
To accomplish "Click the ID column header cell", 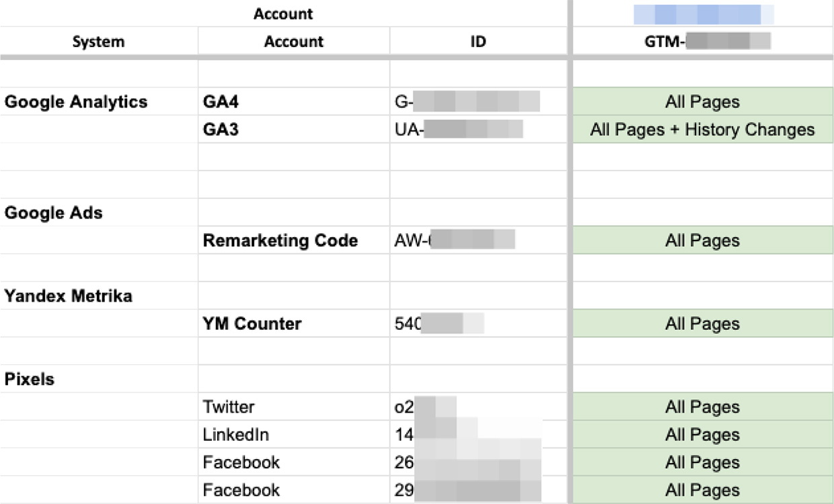I will point(478,42).
